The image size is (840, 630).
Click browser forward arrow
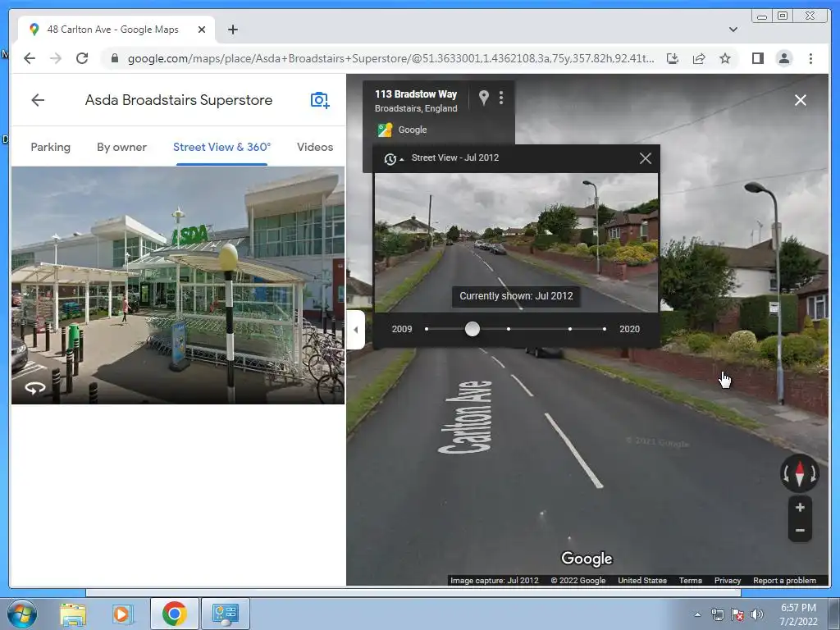56,58
